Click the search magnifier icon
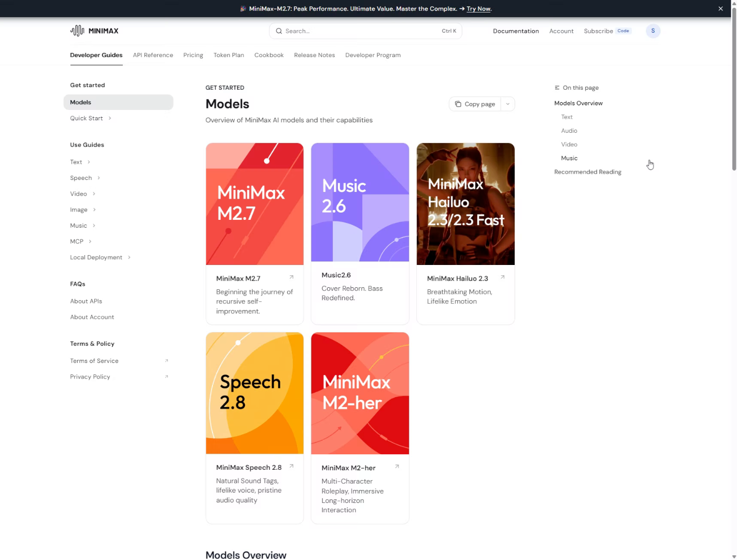Image resolution: width=737 pixels, height=560 pixels. [x=279, y=31]
